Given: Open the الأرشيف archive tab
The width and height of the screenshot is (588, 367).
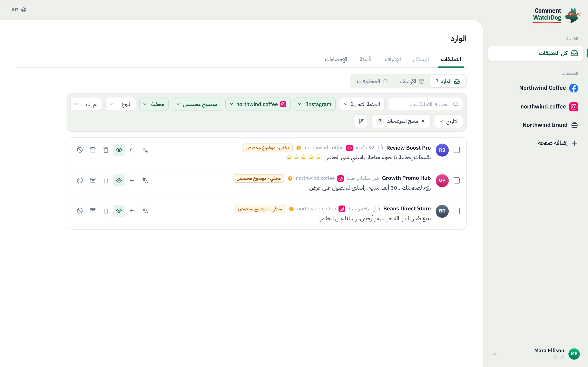Looking at the screenshot, I should [412, 81].
